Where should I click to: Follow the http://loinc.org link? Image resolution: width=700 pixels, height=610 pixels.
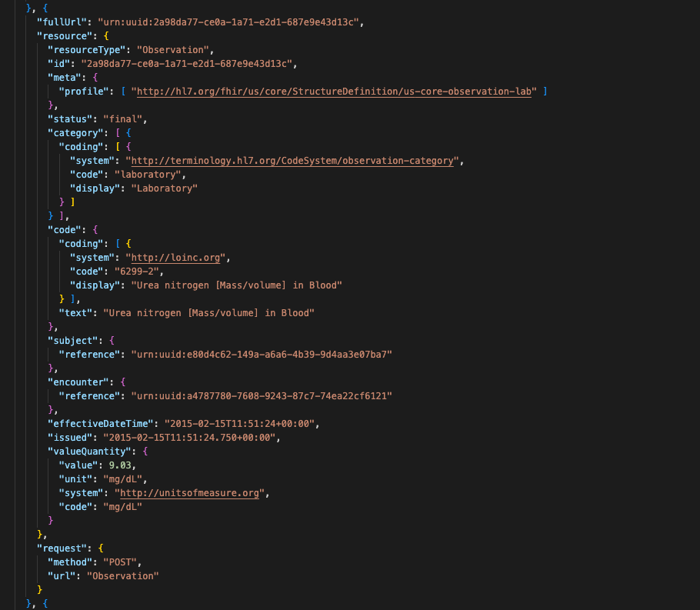(x=175, y=258)
